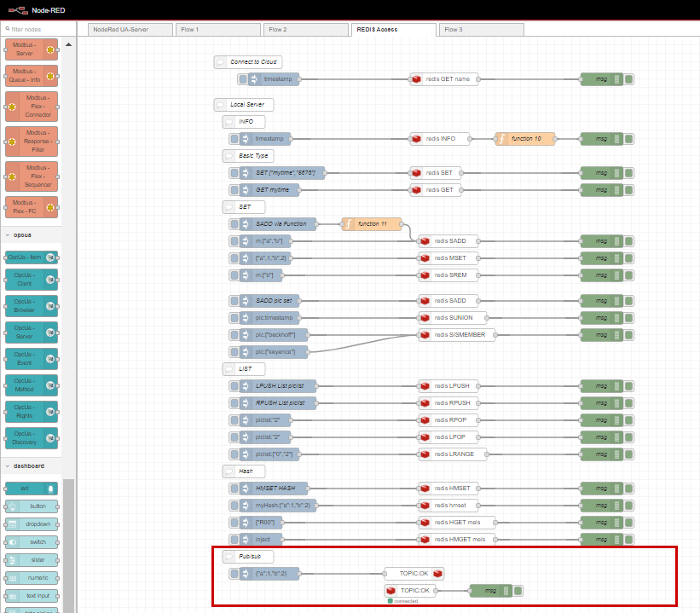Click the Node-RED logo in header
Image resolution: width=700 pixels, height=613 pixels.
(x=37, y=10)
